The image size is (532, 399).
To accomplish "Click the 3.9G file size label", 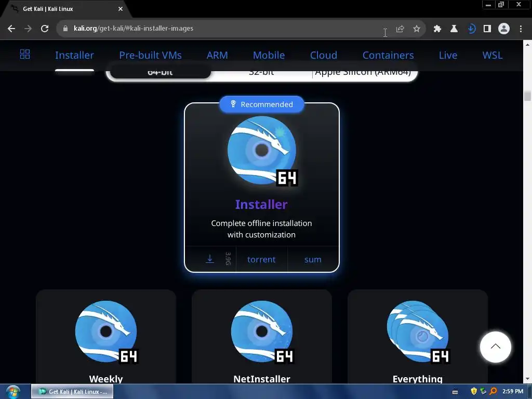I will coord(228,259).
